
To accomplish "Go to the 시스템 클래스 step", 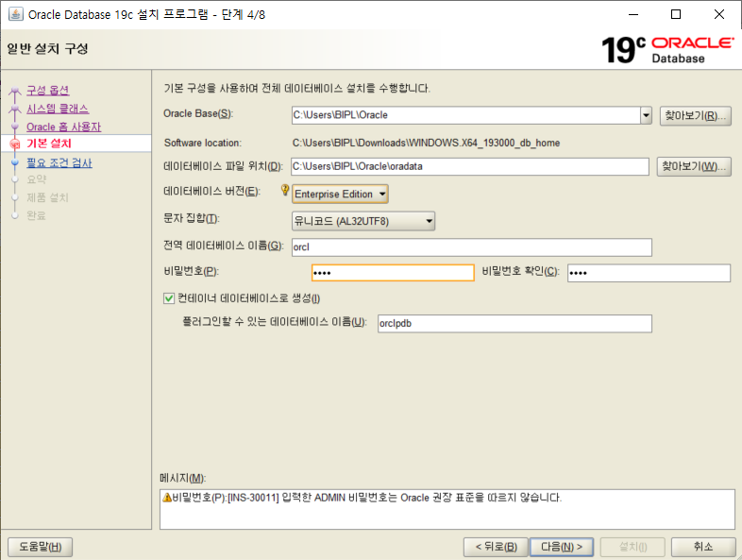I will click(58, 109).
